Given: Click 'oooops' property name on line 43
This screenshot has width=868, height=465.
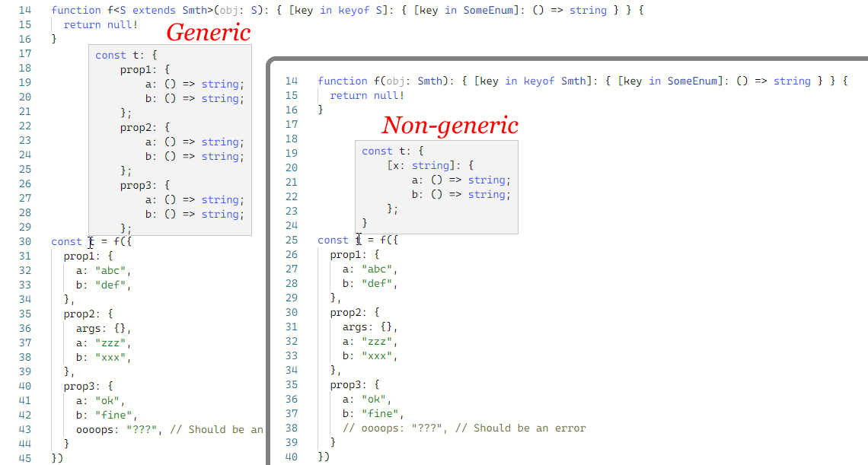Looking at the screenshot, I should coord(94,429).
